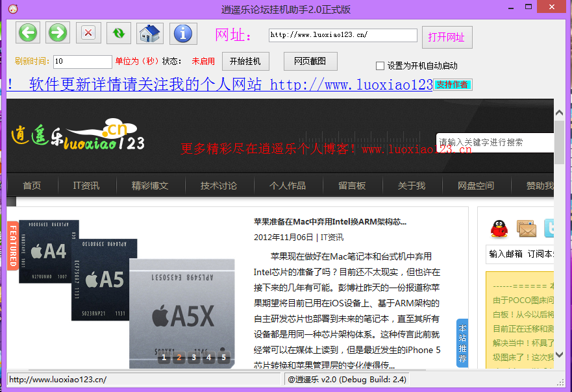Select slide 1 in the featured slider
This screenshot has height=392, width=572.
[x=164, y=358]
